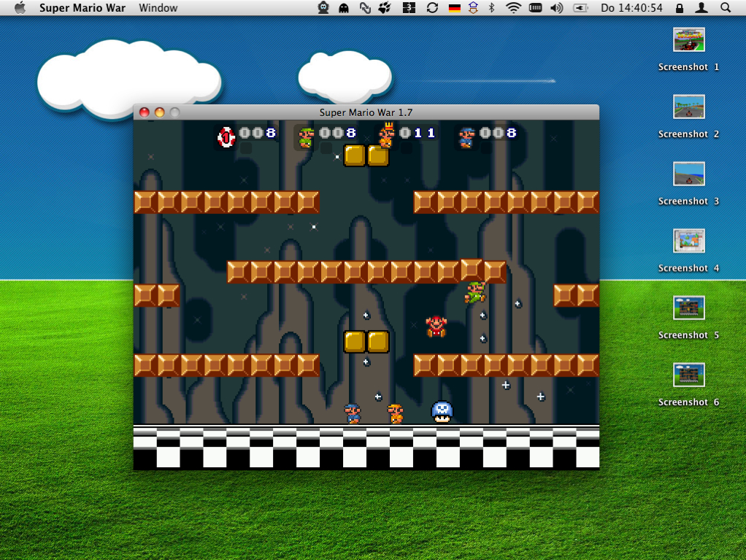This screenshot has height=560, width=746.
Task: Open Spotlight search magnifier
Action: (x=725, y=7)
